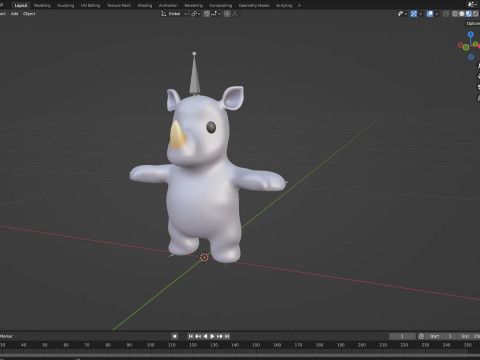Toggle X-ray mode
The width and height of the screenshot is (480, 360).
point(446,14)
